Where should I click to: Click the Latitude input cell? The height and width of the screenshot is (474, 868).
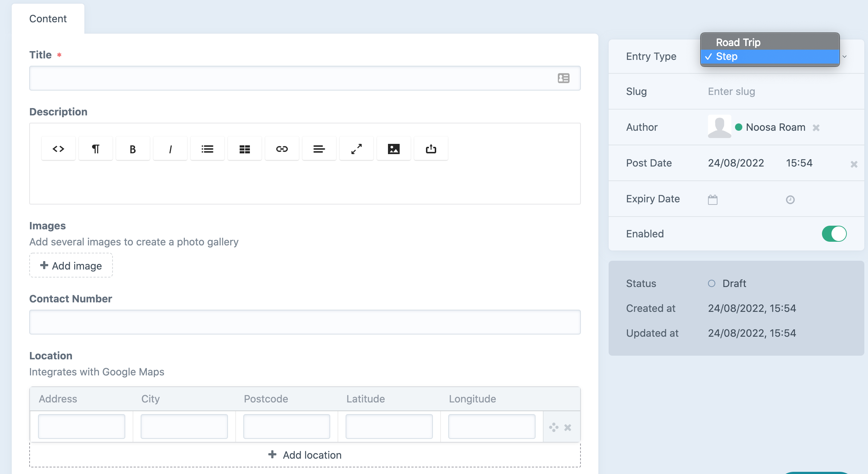click(389, 427)
